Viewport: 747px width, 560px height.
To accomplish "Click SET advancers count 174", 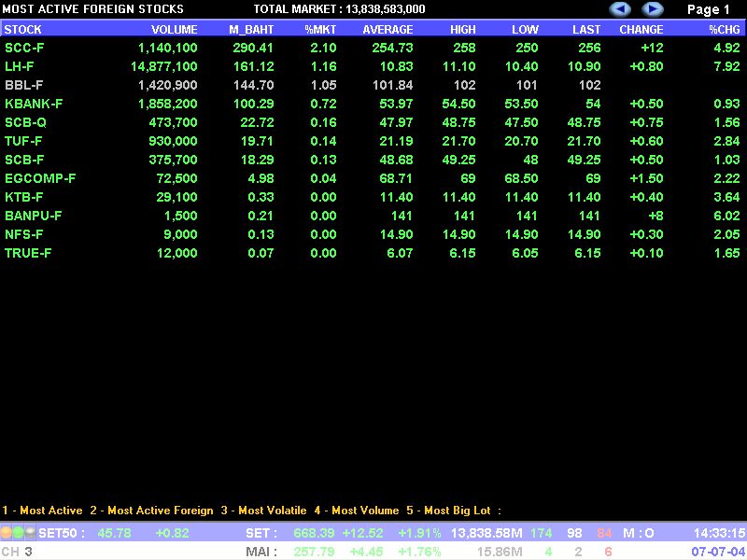I will click(x=542, y=533).
